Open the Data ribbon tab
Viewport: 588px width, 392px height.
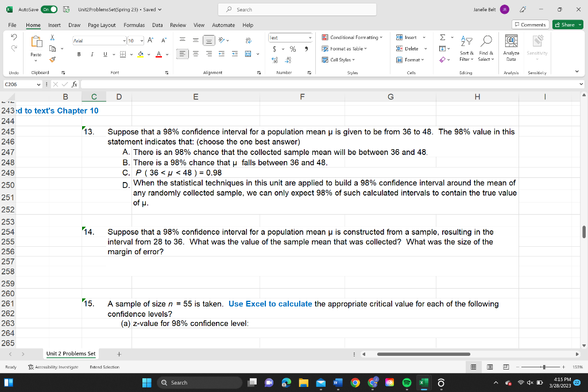(157, 25)
